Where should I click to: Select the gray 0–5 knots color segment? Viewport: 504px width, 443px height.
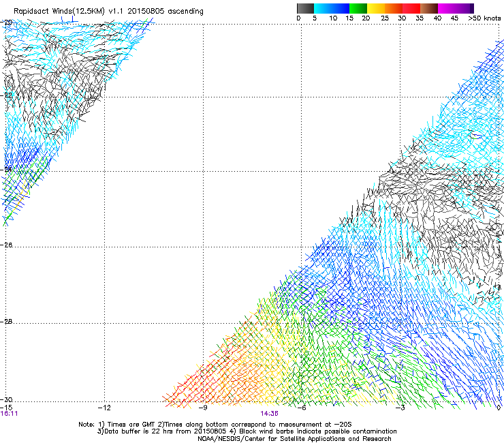point(305,8)
